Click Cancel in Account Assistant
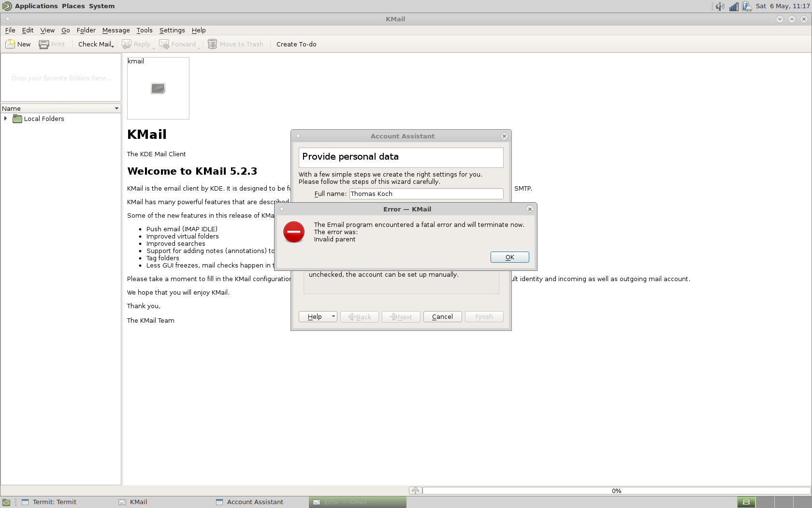This screenshot has width=812, height=508. tap(443, 316)
